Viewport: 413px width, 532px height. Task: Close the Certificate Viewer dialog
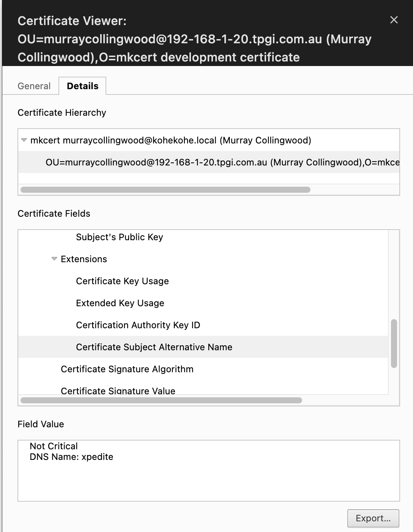point(394,20)
